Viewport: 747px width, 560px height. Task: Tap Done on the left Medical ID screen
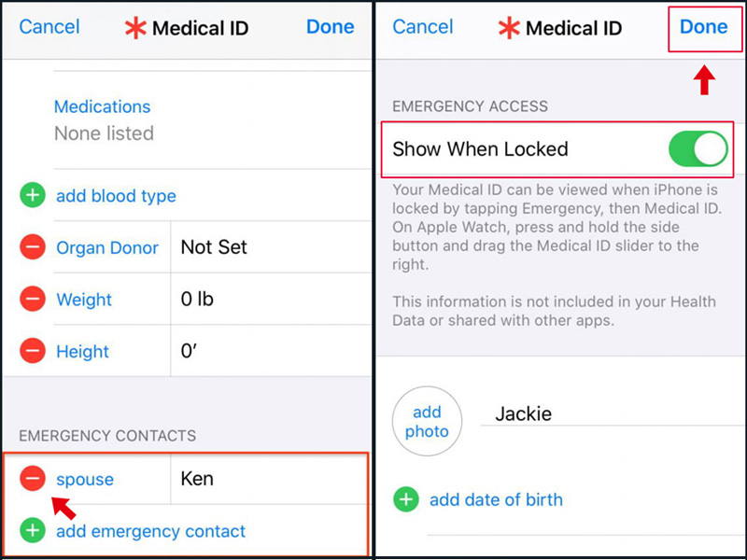pyautogui.click(x=331, y=27)
